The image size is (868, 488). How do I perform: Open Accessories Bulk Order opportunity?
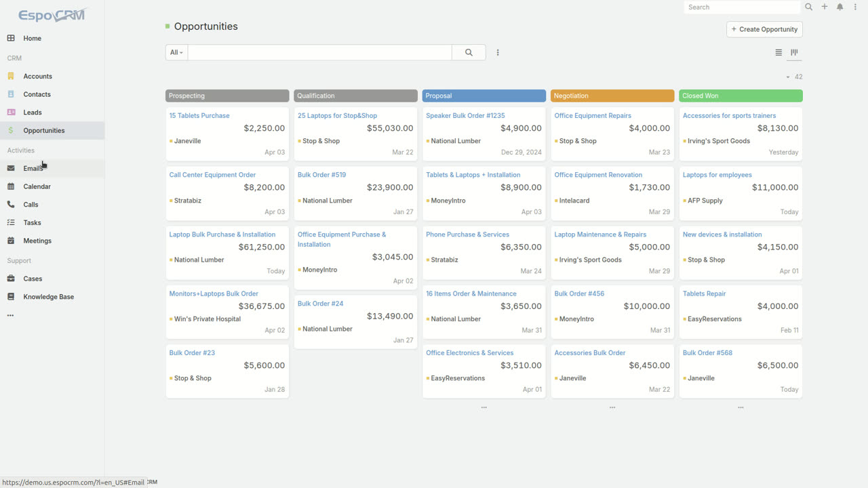click(590, 353)
